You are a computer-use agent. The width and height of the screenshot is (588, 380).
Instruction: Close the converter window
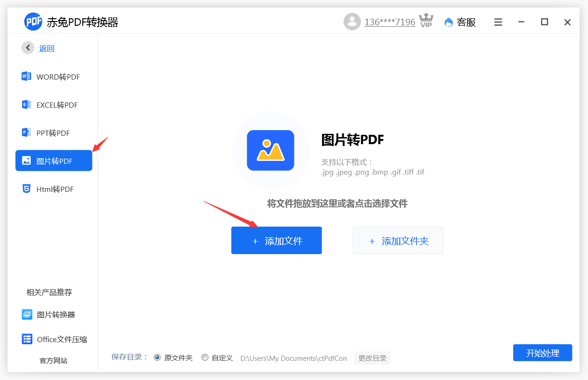[567, 22]
